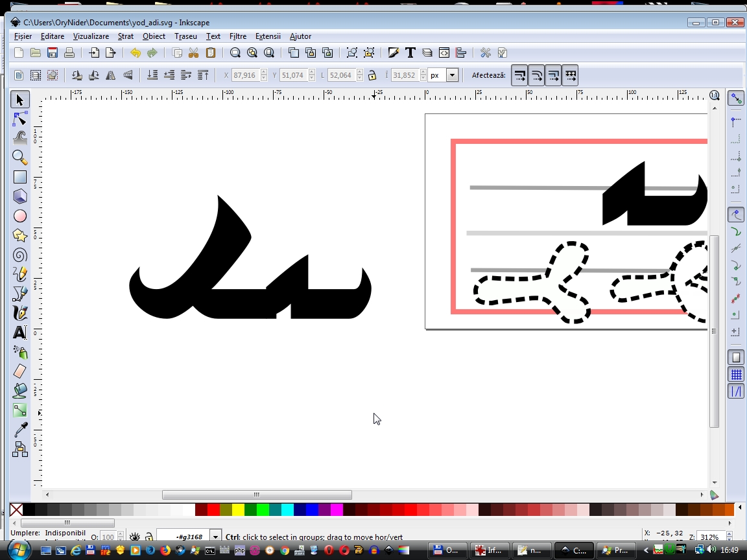Open the Filtre menu

click(237, 36)
